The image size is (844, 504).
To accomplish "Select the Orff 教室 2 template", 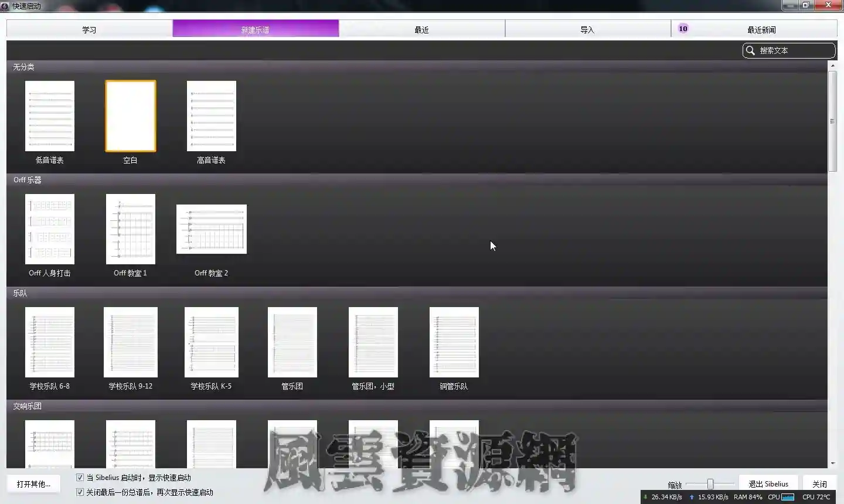I will click(x=212, y=229).
